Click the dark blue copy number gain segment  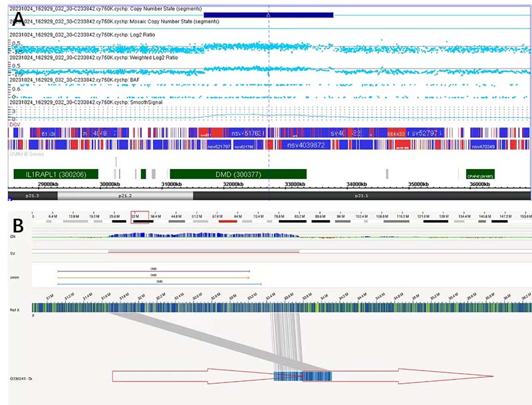269,15
